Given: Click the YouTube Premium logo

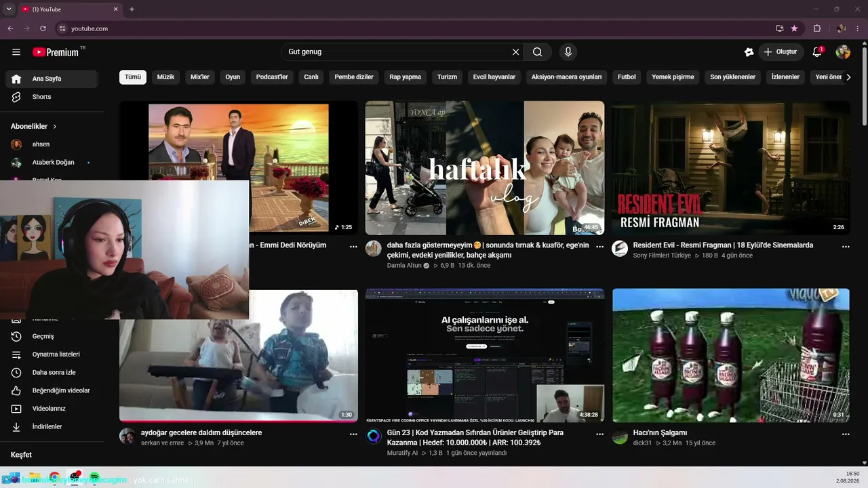Looking at the screenshot, I should pos(56,52).
